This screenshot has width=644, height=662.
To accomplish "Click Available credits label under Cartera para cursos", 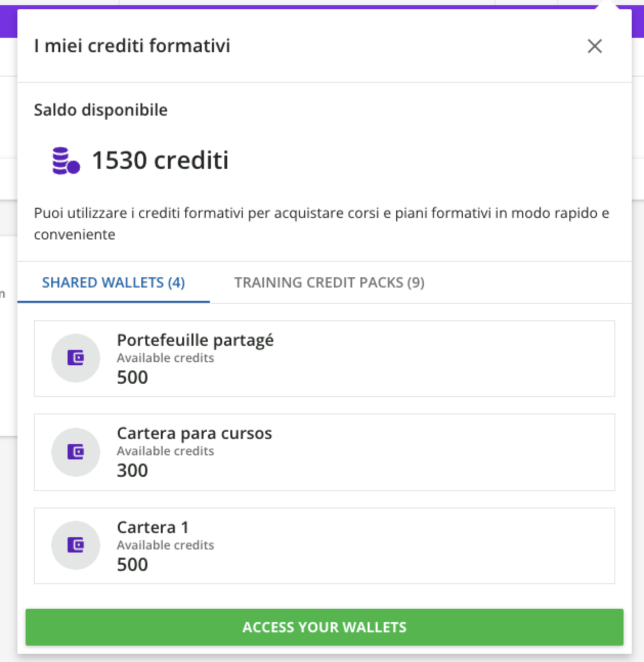I will point(165,451).
